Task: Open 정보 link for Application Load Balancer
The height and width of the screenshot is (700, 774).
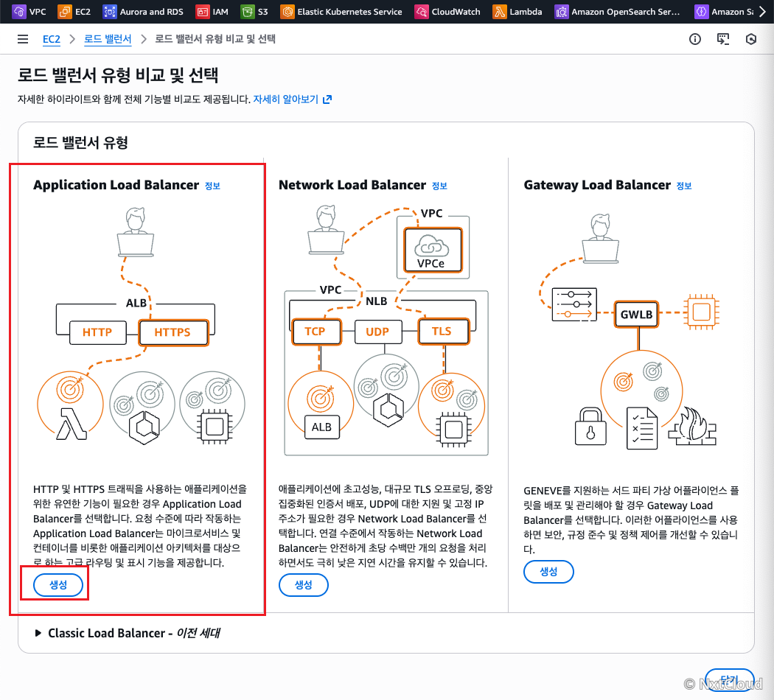Action: [212, 186]
